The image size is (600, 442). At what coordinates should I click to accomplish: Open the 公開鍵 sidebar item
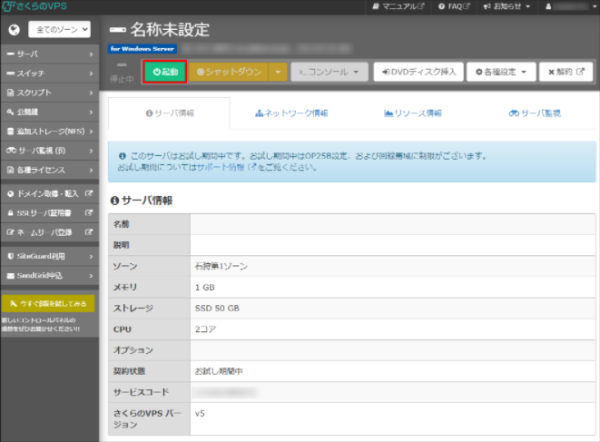(x=50, y=112)
